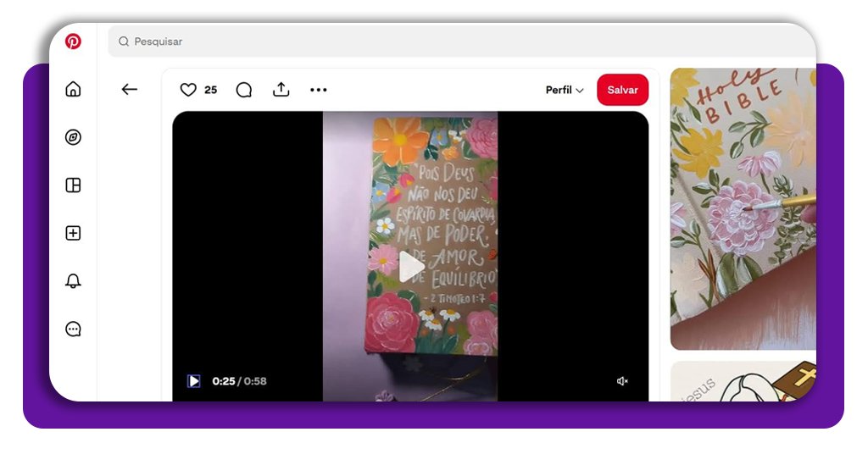Open the messages chat bubble icon
The height and width of the screenshot is (454, 868).
(x=74, y=329)
